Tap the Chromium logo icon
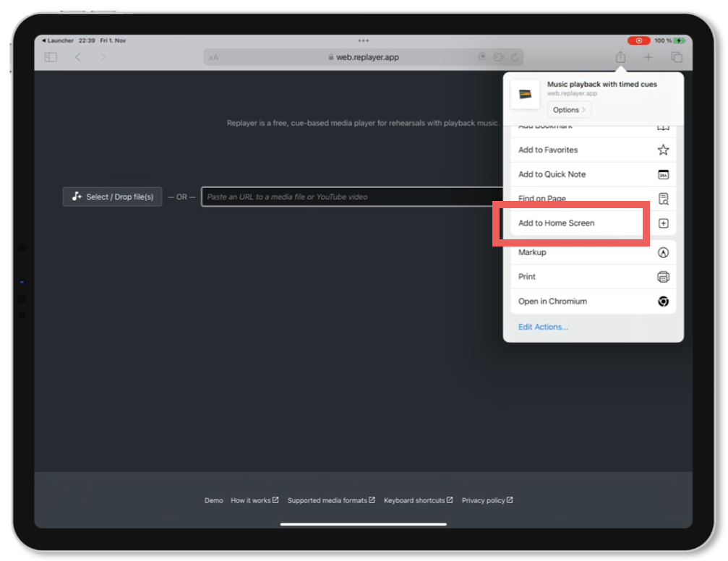This screenshot has height=561, width=728. coord(663,301)
